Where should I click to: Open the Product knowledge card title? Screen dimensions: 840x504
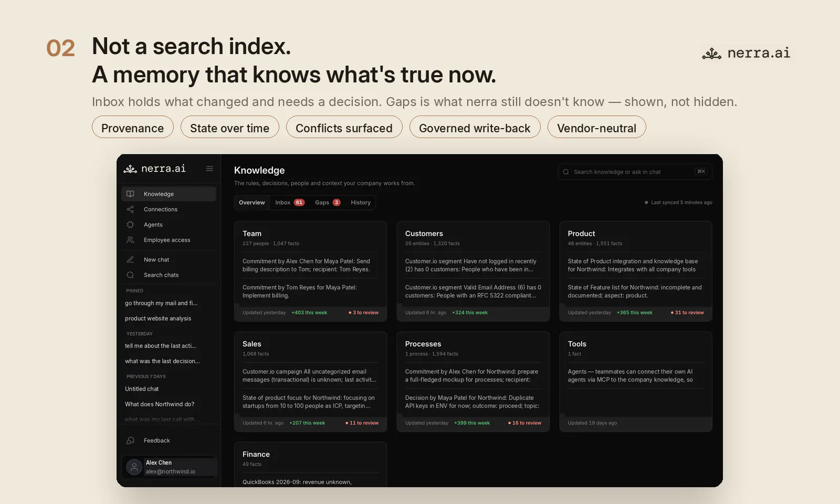[581, 234]
